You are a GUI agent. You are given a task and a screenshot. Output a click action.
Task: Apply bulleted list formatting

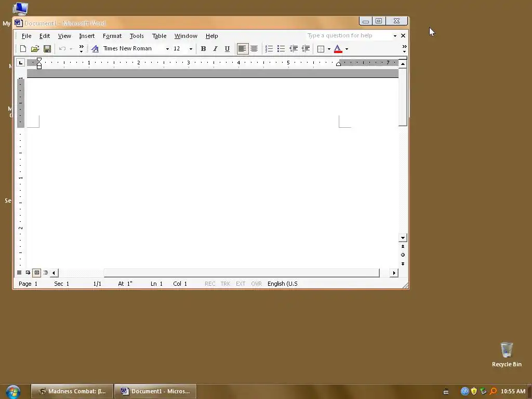tap(281, 49)
